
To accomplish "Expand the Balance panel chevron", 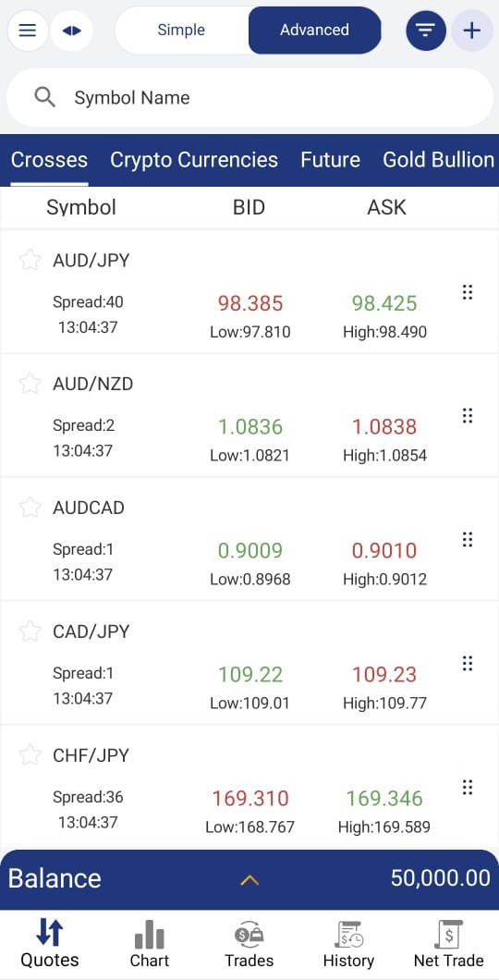I will [249, 880].
